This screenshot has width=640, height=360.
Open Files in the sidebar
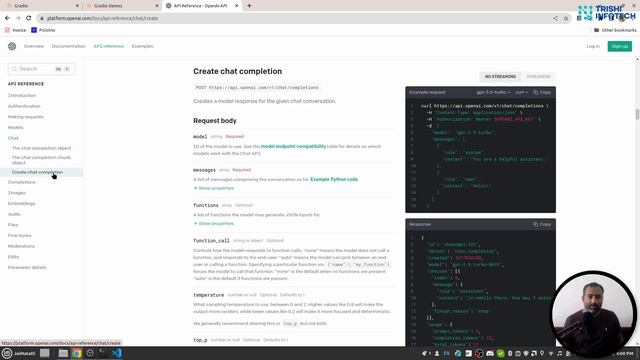click(x=13, y=225)
